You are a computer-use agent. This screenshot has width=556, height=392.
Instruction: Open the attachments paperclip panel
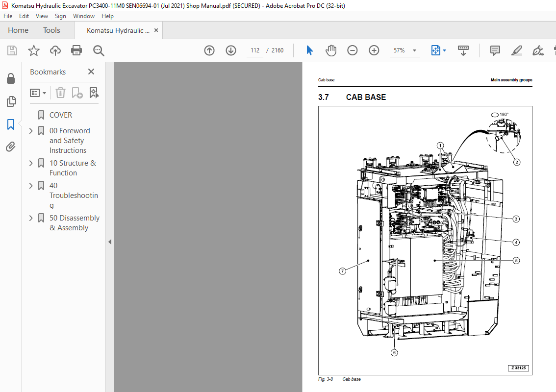pos(11,147)
